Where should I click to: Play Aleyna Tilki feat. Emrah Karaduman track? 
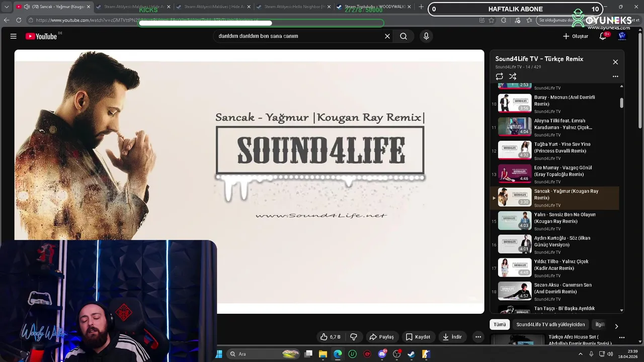point(554,126)
